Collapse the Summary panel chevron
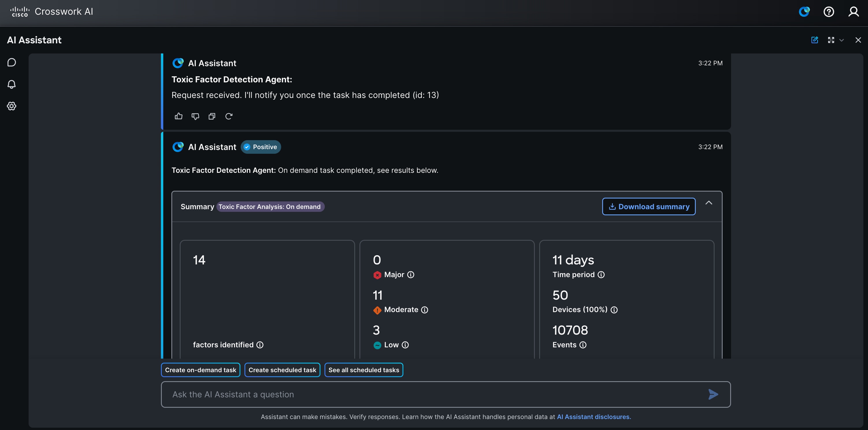Viewport: 868px width, 430px height. pos(709,203)
